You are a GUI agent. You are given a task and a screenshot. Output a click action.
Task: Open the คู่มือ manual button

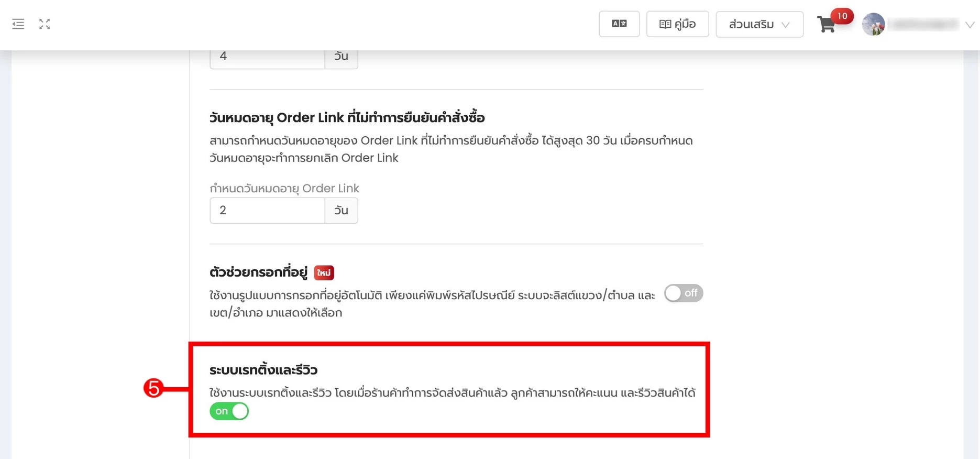(x=677, y=24)
